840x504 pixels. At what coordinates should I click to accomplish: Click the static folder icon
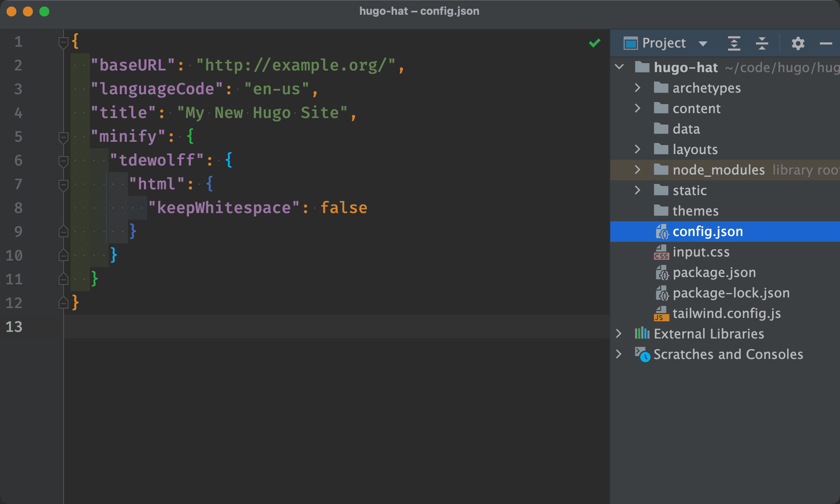click(x=661, y=190)
